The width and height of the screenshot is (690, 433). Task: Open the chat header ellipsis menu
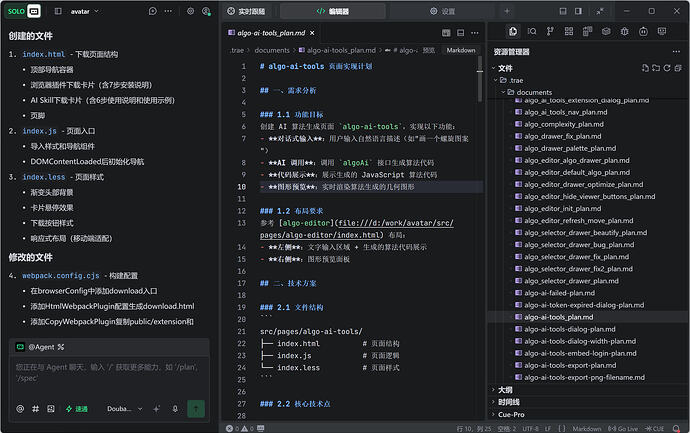(169, 11)
